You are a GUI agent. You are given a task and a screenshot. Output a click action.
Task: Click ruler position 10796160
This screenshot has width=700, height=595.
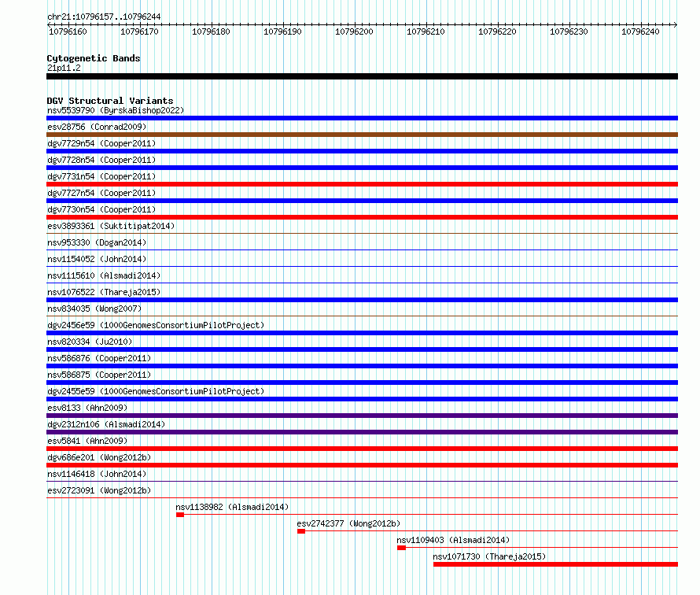tap(68, 31)
